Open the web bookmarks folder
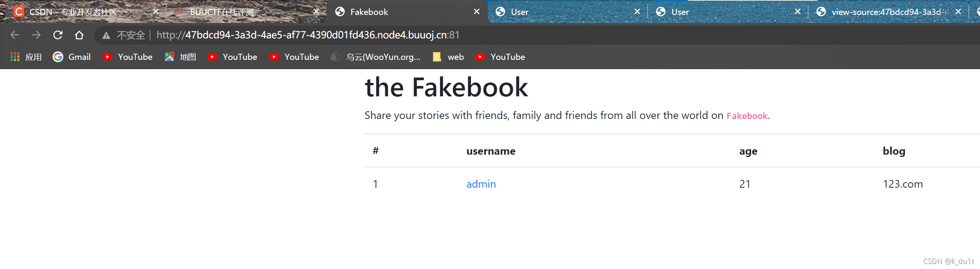The width and height of the screenshot is (980, 269). tap(448, 57)
